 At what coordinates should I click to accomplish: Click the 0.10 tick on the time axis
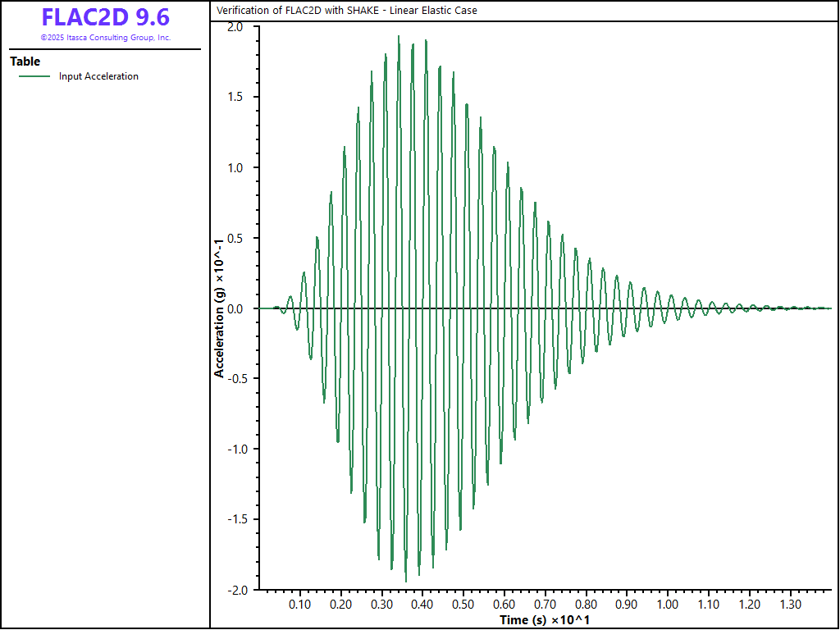pyautogui.click(x=300, y=604)
